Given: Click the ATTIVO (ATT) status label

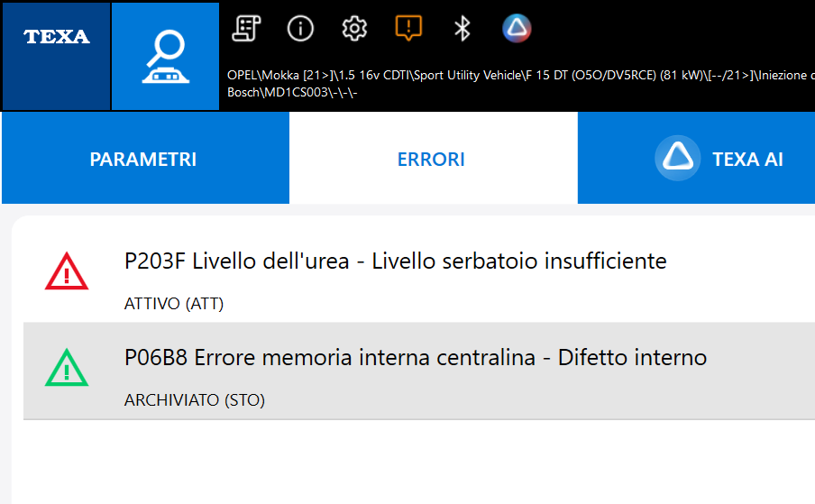Looking at the screenshot, I should click(x=174, y=304).
